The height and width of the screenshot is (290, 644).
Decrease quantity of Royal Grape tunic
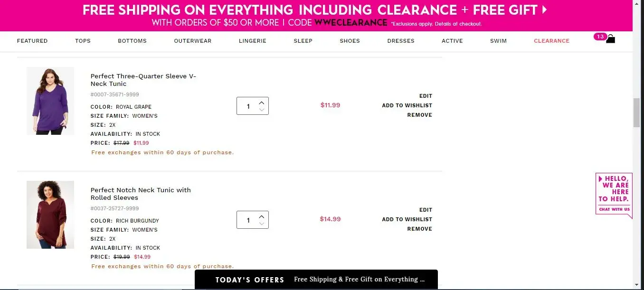point(262,110)
